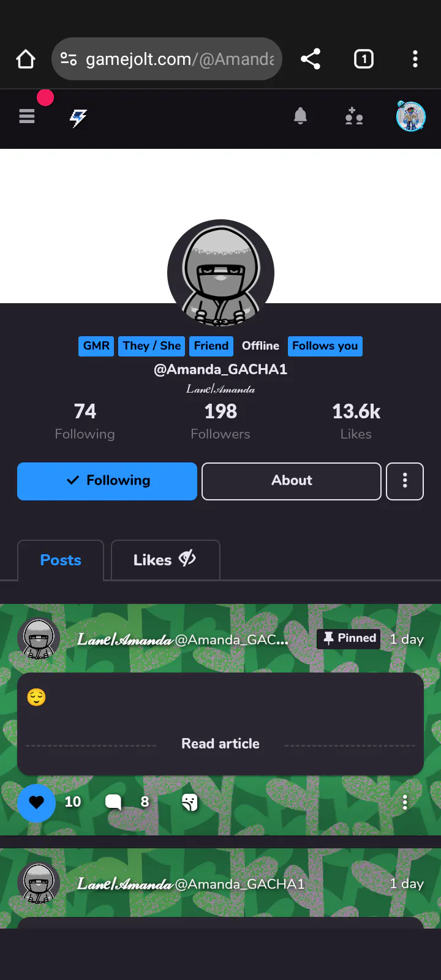Toggle the Following button to unfollow

(x=107, y=481)
